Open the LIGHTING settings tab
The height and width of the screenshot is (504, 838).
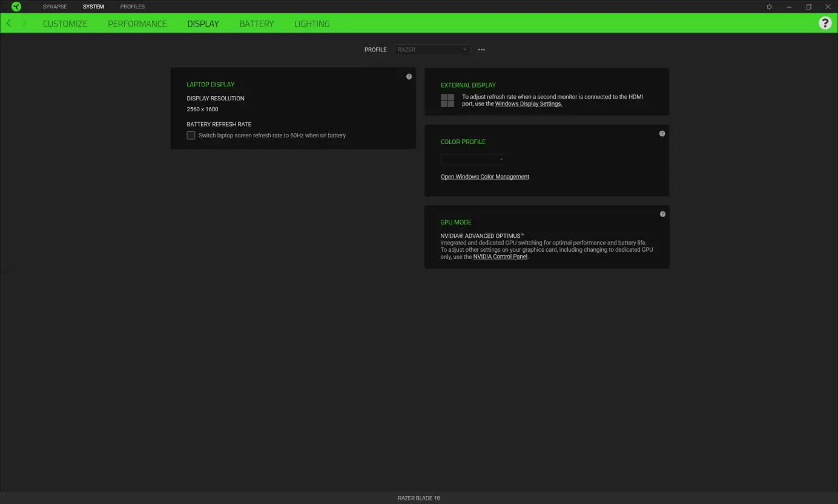312,24
